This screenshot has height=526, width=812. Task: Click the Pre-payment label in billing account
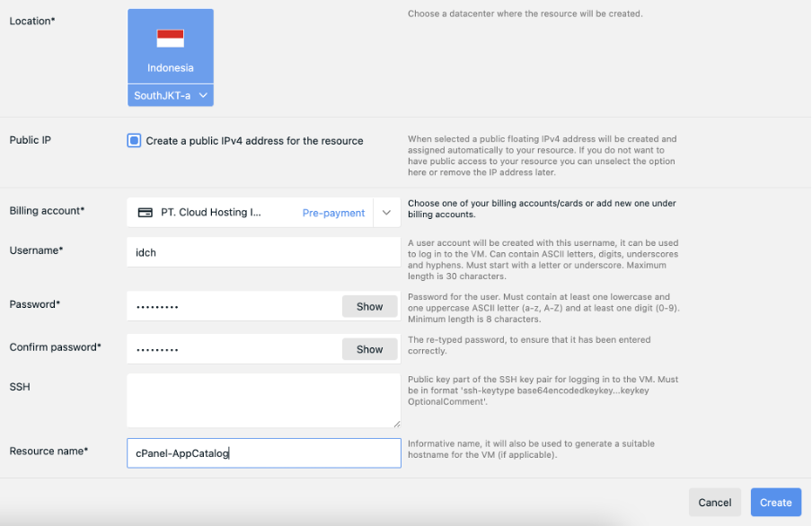point(333,213)
